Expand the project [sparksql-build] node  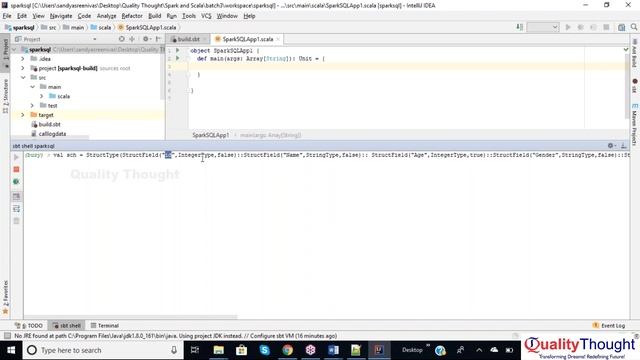coord(23,68)
